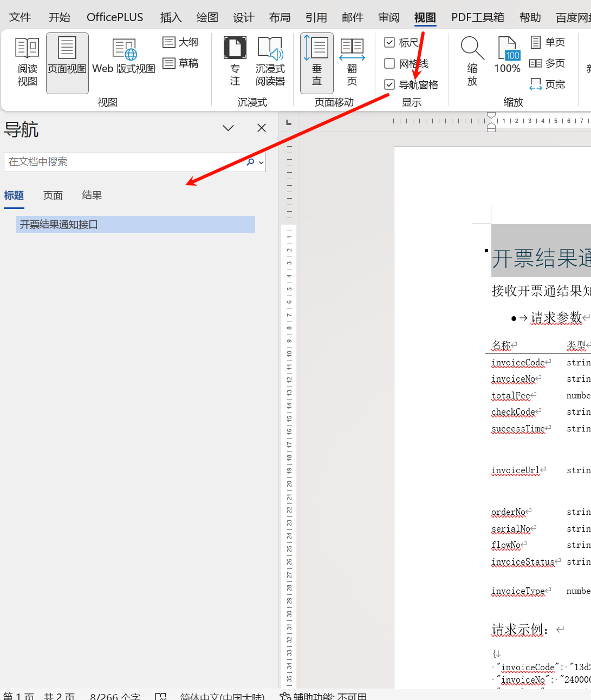The width and height of the screenshot is (591, 700).
Task: Enable the Gridlines checkbox
Action: pos(389,63)
